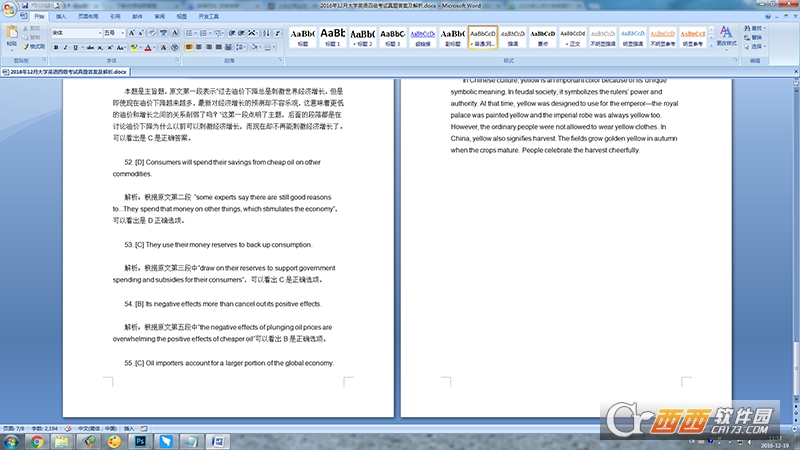Show or hide paragraph marks
The width and height of the screenshot is (800, 450).
click(278, 33)
